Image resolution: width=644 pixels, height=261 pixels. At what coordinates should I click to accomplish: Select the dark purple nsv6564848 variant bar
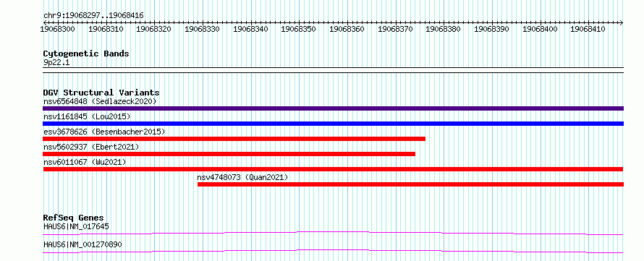333,108
